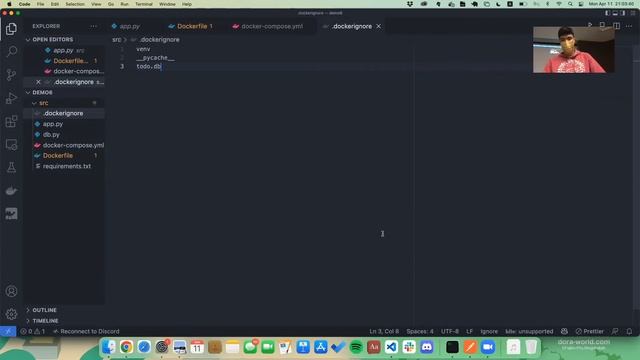Open FaceTime from the dock
The height and width of the screenshot is (360, 640).
[x=268, y=347]
